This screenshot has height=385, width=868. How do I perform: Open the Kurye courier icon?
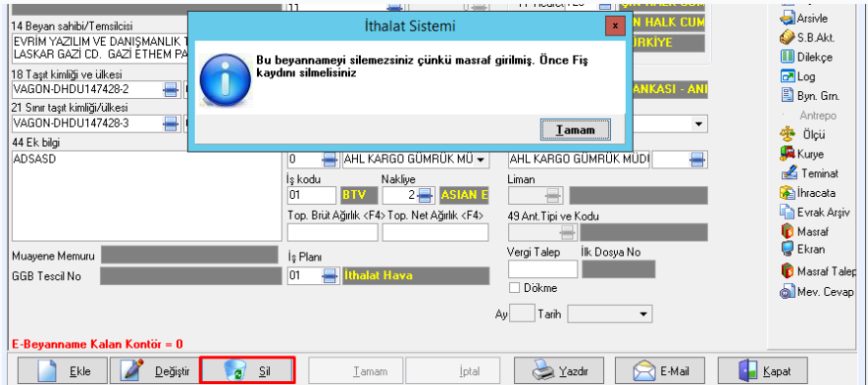coord(788,153)
